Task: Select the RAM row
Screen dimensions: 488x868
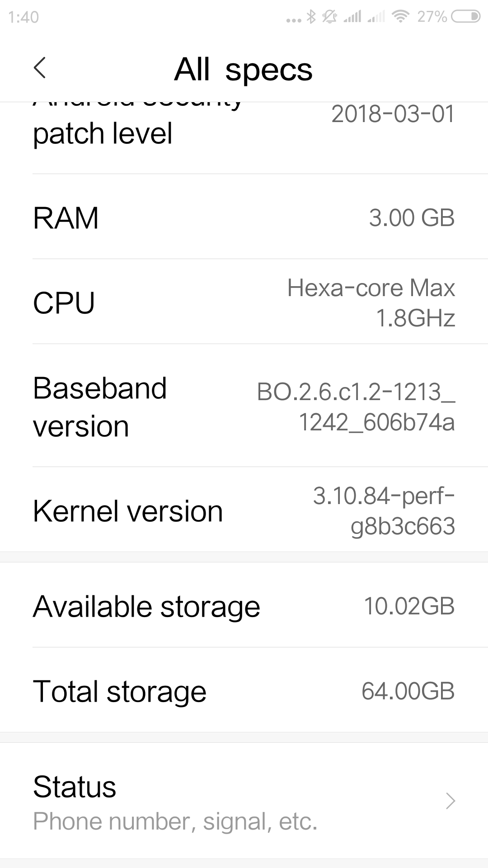Action: (x=244, y=217)
